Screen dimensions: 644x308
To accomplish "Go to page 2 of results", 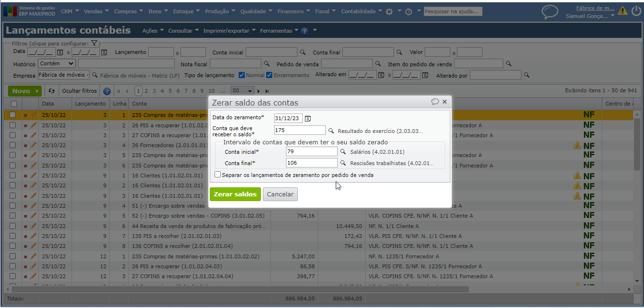I will click(x=146, y=91).
